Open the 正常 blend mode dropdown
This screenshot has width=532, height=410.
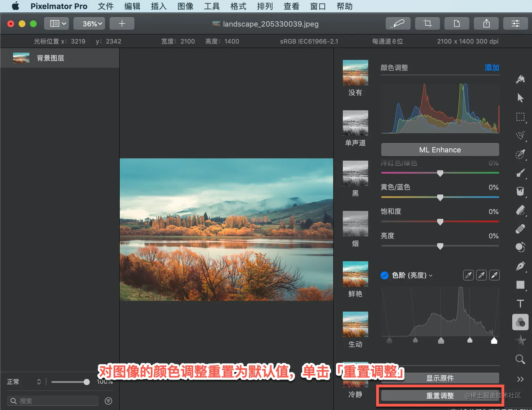(x=24, y=382)
